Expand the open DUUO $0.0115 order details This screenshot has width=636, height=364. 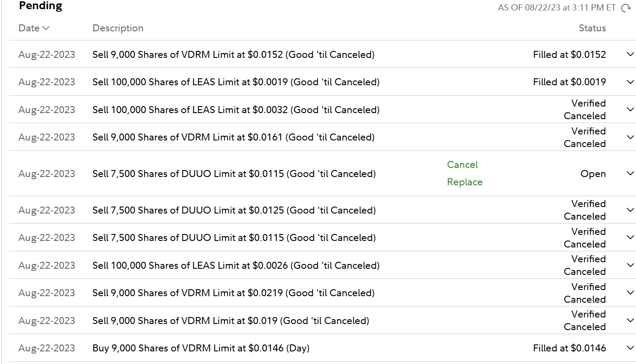tap(630, 174)
